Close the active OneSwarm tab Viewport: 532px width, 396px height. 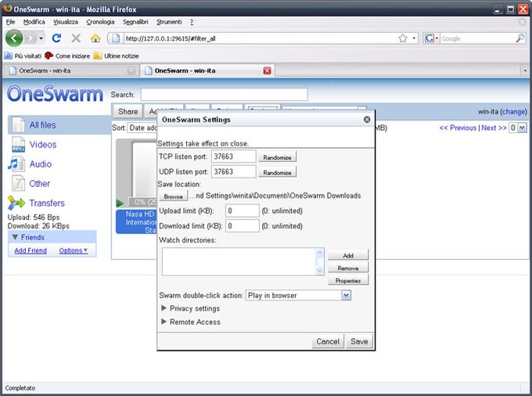click(x=267, y=70)
